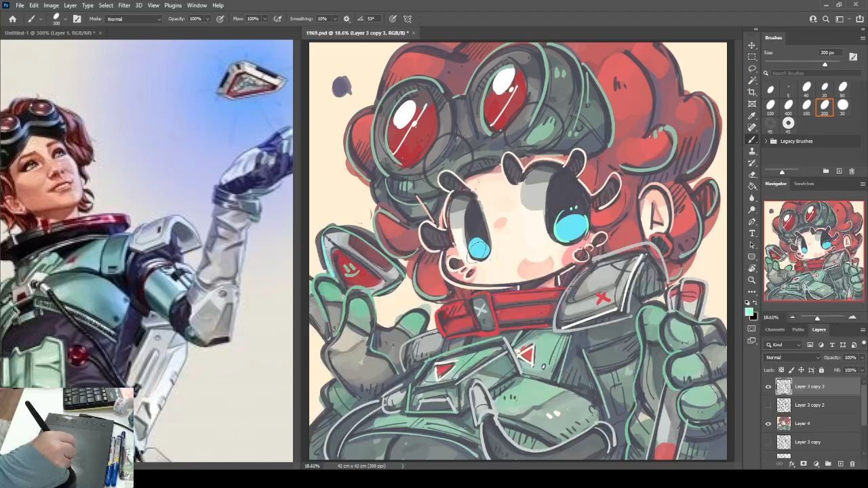The image size is (868, 488).
Task: Show the layer named Layer 3 copy
Action: pyautogui.click(x=768, y=442)
